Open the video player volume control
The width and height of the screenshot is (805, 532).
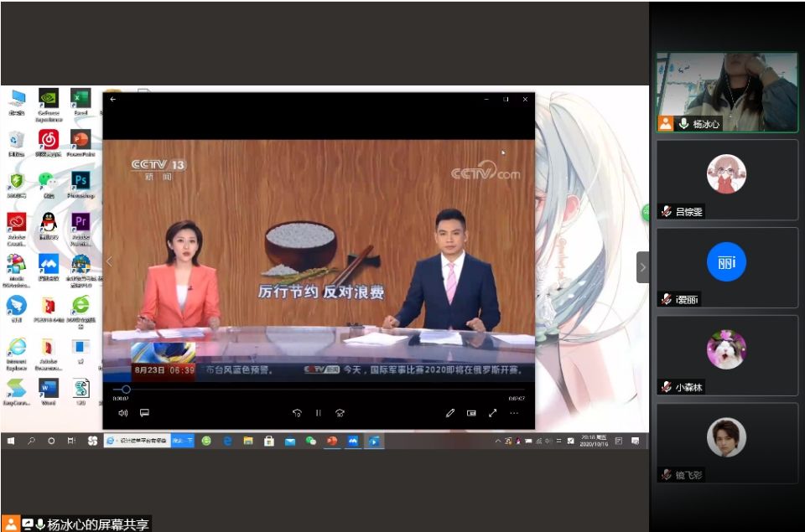(x=122, y=413)
